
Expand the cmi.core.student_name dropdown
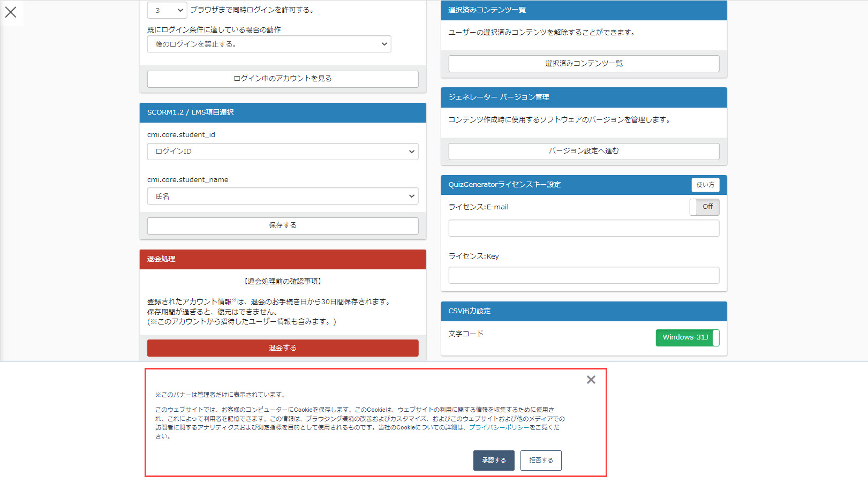282,197
